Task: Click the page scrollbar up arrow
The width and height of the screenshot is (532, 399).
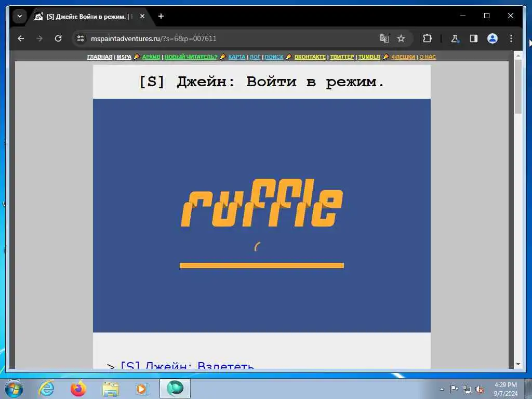Action: point(518,55)
